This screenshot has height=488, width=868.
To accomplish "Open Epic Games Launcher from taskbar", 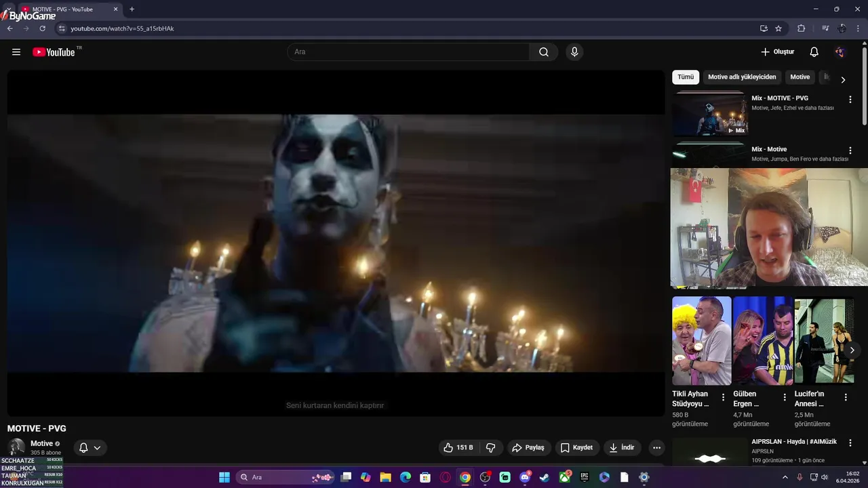I will click(x=585, y=477).
